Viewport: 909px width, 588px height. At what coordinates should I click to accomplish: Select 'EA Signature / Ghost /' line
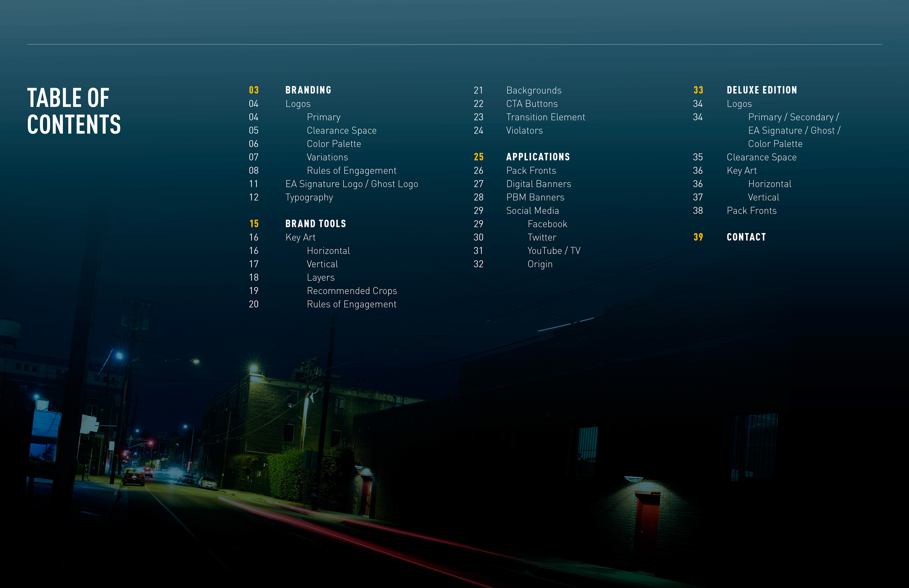[x=794, y=131]
